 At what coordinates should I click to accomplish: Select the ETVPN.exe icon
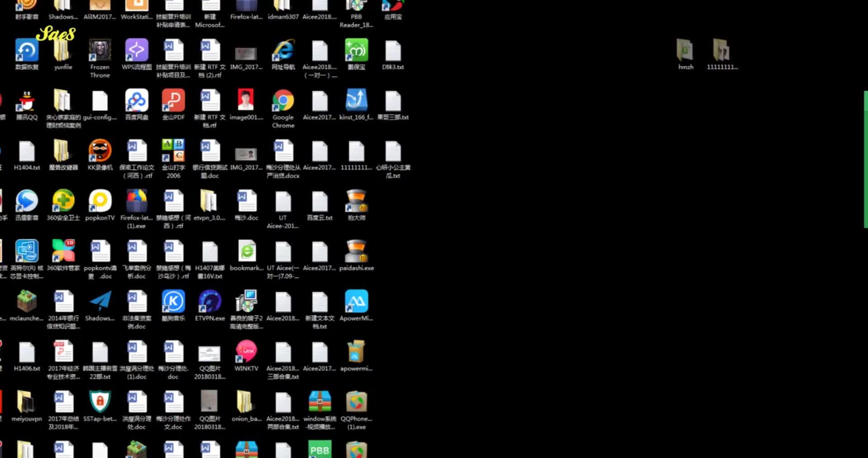coord(210,302)
